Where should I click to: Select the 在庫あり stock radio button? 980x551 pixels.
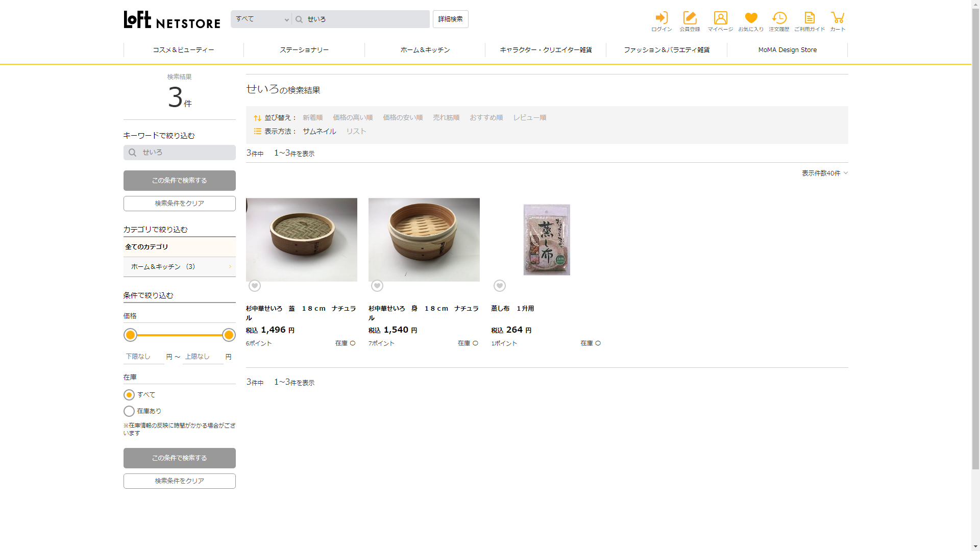click(129, 411)
